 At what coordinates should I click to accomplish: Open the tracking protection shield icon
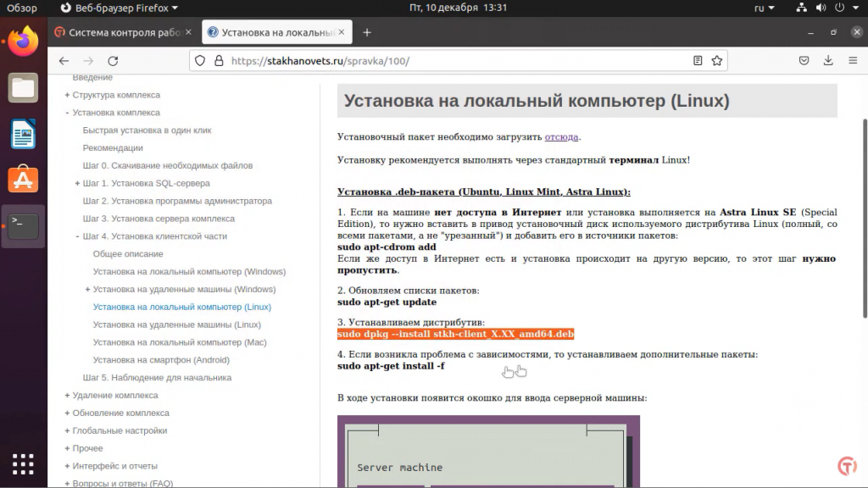[x=200, y=61]
